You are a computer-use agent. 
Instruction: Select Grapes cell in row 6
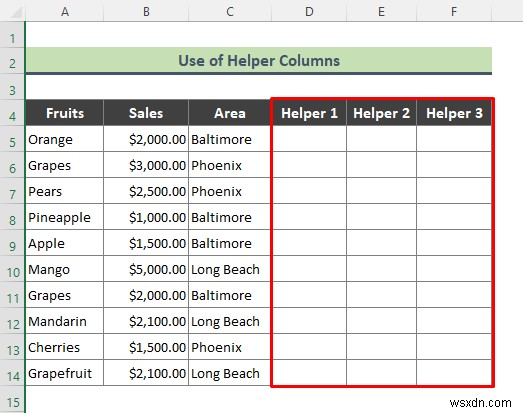click(x=65, y=165)
